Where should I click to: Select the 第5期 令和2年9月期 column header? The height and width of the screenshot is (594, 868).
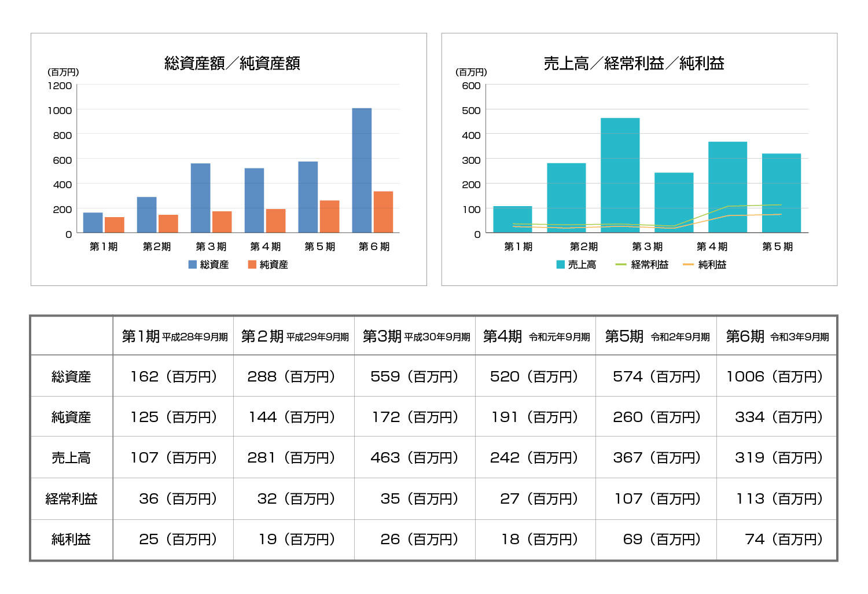(x=657, y=336)
